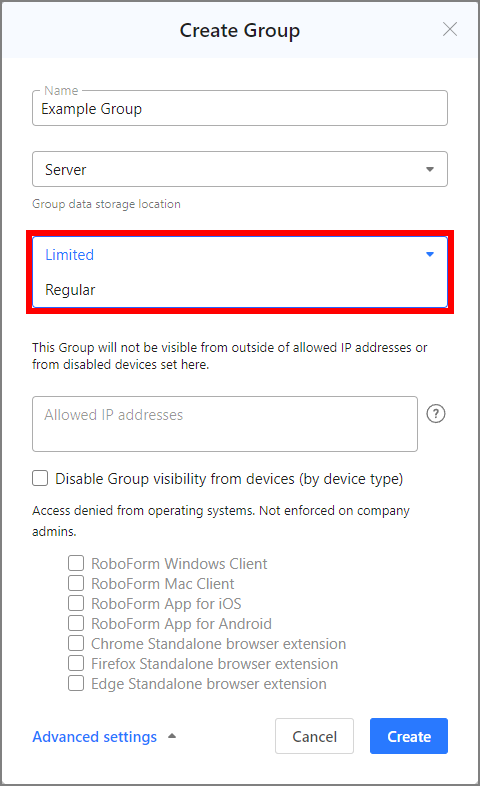This screenshot has height=786, width=480.
Task: Check RoboForm App for iOS
Action: tap(76, 603)
